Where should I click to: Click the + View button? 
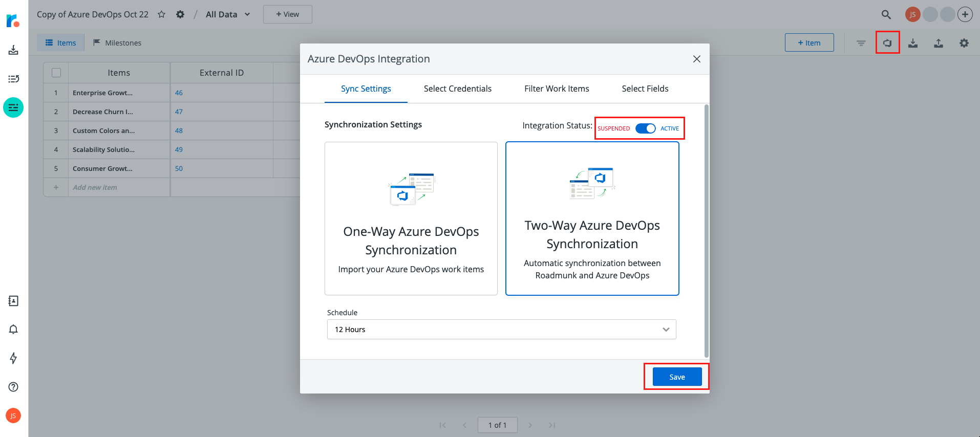(288, 14)
